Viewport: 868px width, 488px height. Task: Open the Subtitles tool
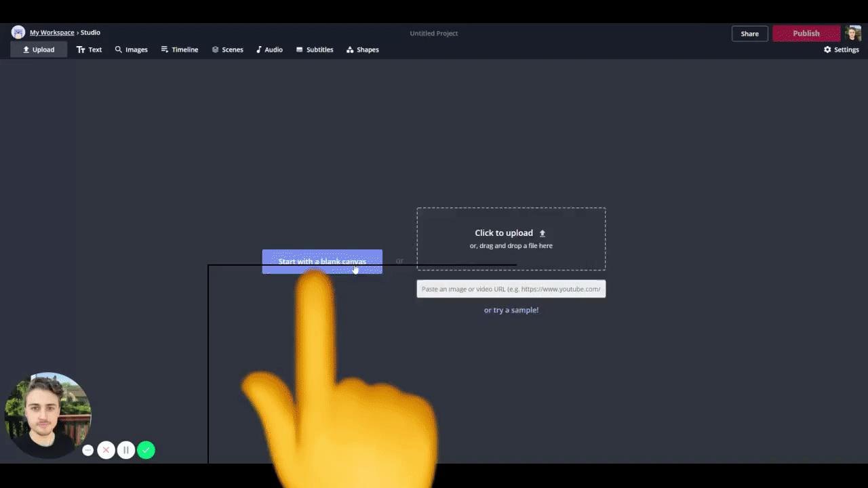tap(315, 49)
